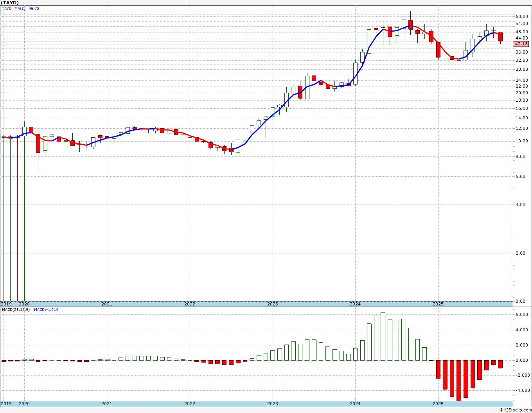
Task: Click the 48.00 price axis label
Action: (x=522, y=32)
